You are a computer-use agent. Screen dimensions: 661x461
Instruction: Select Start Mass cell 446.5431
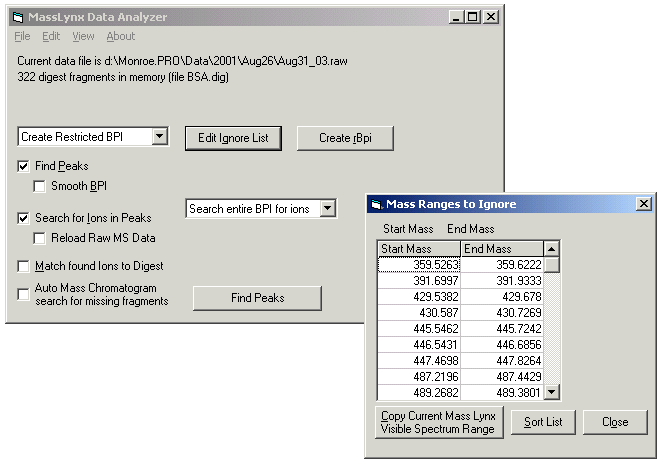tap(419, 345)
